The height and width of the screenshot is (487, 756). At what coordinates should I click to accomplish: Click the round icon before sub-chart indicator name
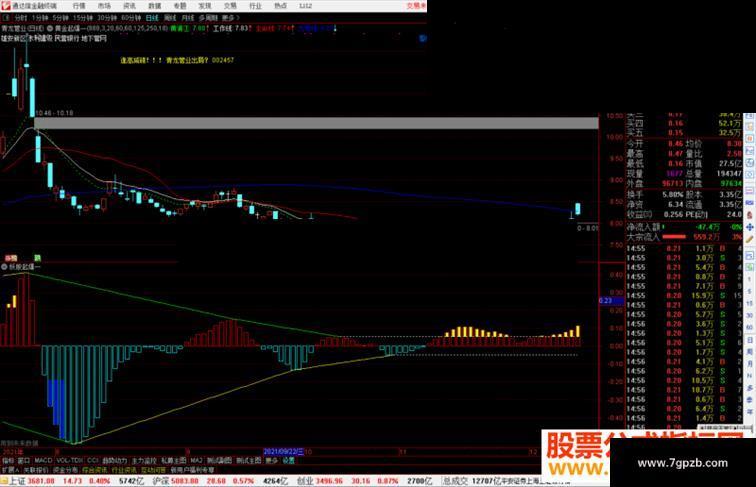point(4,267)
